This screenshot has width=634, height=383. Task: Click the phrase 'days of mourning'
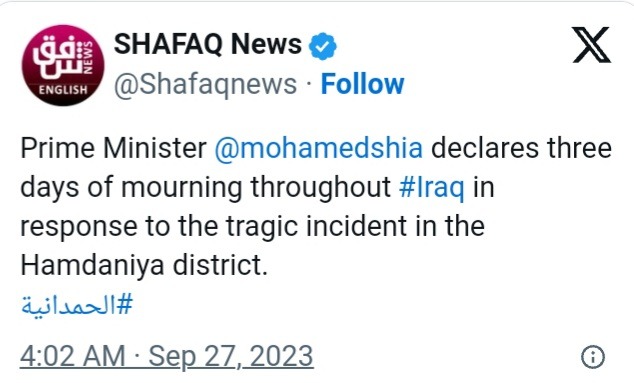tap(131, 188)
